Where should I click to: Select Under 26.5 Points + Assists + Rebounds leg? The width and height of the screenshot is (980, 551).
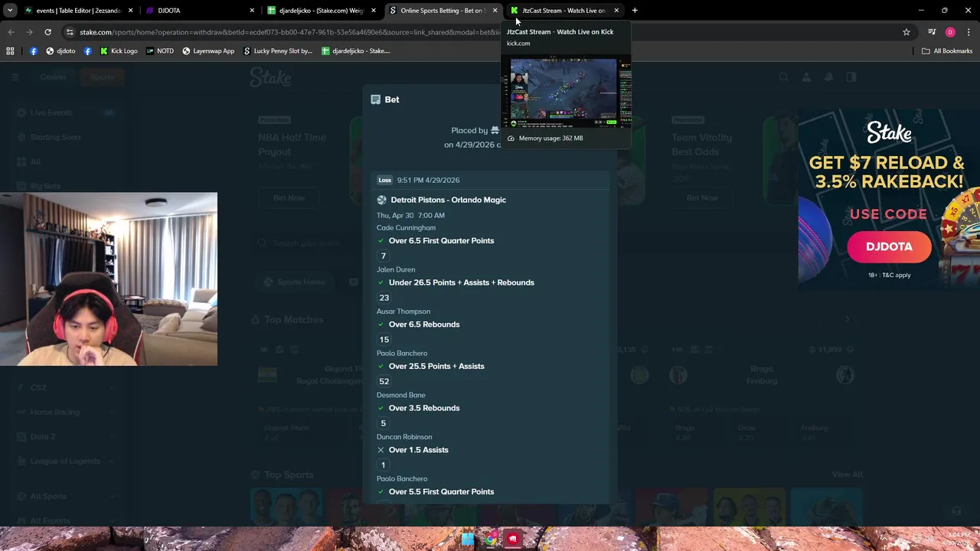[461, 282]
